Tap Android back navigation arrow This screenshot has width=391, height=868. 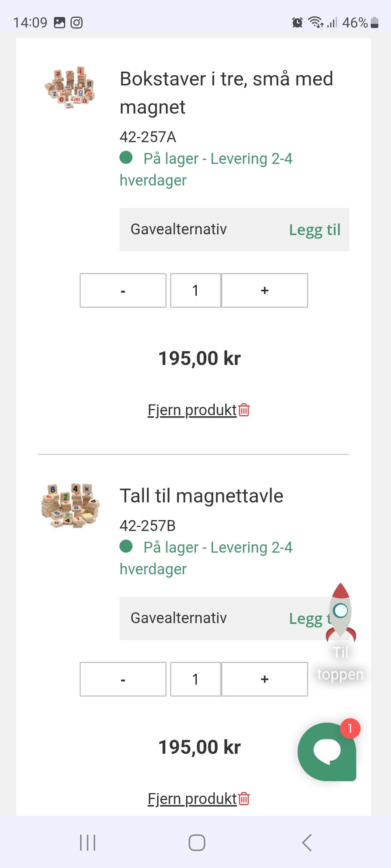coord(307,842)
